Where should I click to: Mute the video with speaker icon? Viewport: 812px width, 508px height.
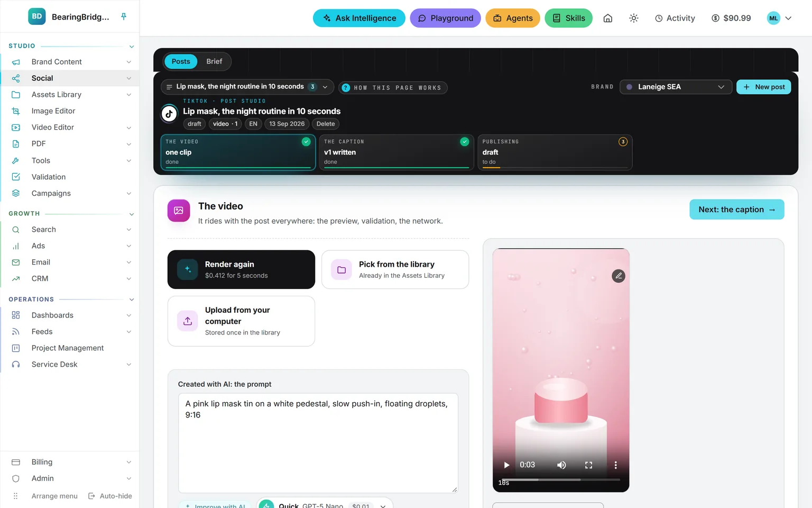coord(561,465)
